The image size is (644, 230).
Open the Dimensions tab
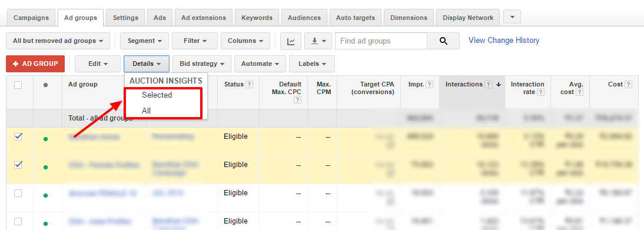pyautogui.click(x=409, y=18)
